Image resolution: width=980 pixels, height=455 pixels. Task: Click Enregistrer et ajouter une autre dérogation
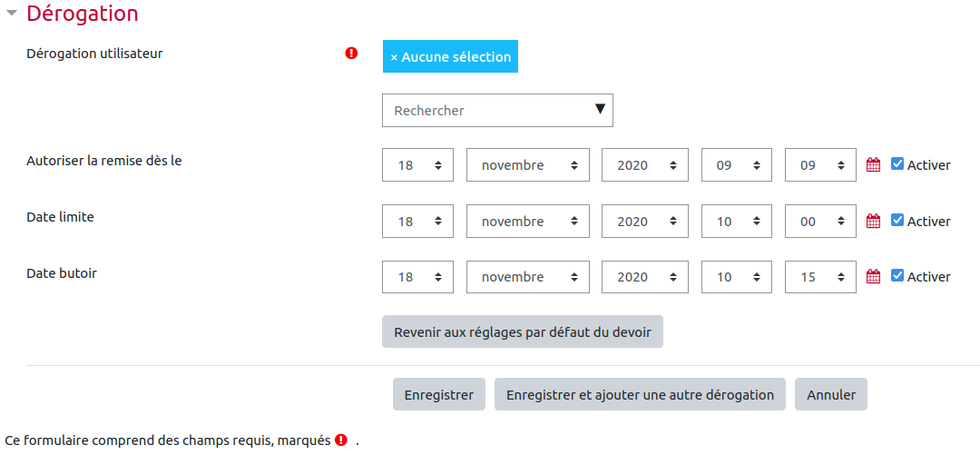pos(640,394)
